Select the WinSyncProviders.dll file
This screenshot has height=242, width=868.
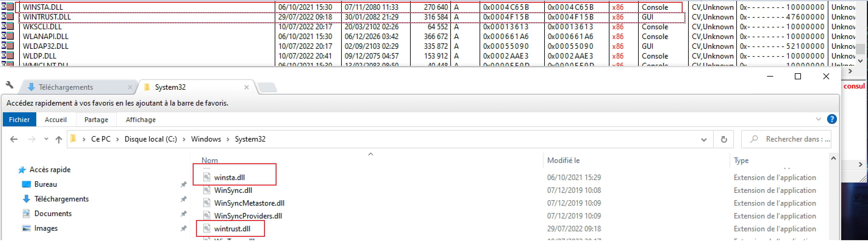point(248,216)
